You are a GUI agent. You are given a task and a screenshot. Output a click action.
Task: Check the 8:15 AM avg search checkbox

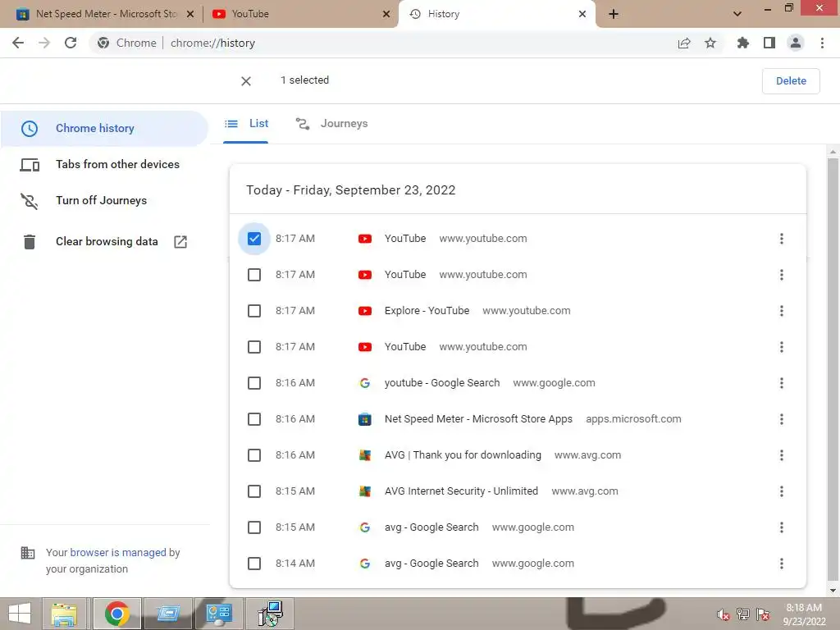tap(254, 527)
